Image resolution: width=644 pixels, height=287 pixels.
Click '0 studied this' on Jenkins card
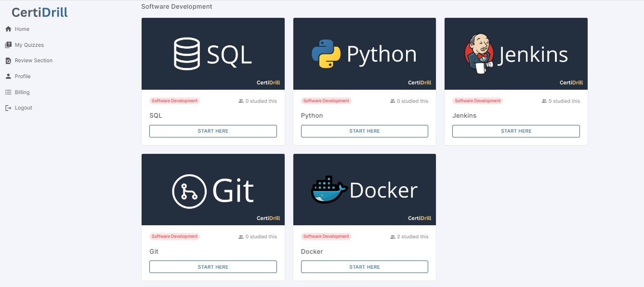point(564,101)
